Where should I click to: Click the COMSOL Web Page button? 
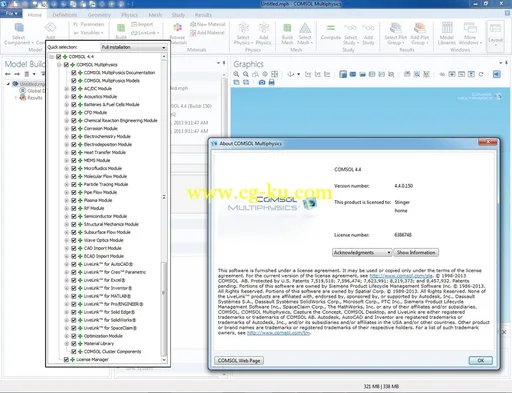click(239, 361)
